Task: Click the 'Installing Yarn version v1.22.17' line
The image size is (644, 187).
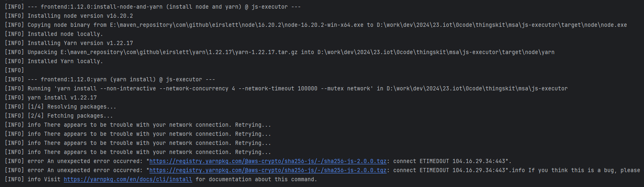Action: [80, 43]
